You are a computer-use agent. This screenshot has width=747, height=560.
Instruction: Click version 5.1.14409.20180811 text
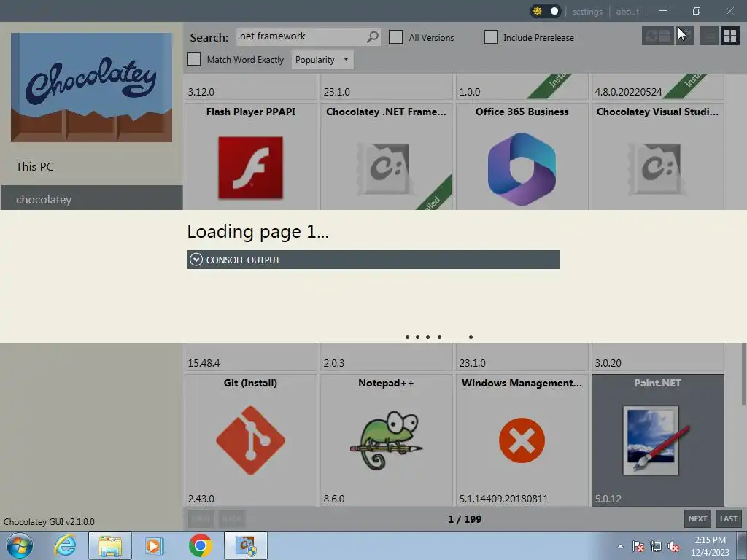click(x=503, y=499)
